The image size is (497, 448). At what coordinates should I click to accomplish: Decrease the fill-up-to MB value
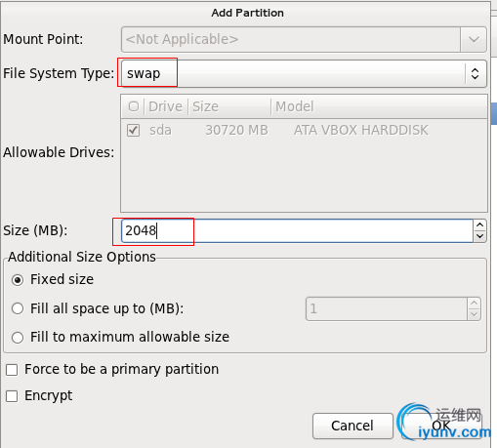click(475, 314)
